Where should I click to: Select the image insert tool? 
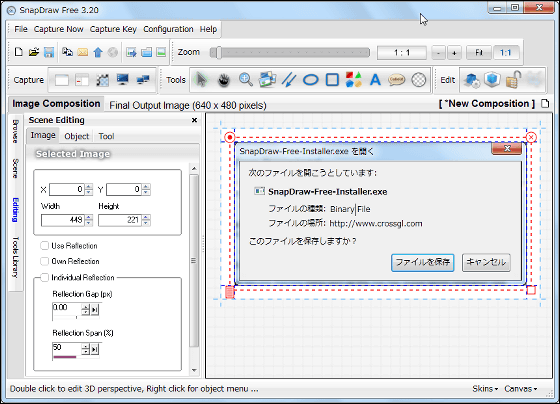[268, 79]
